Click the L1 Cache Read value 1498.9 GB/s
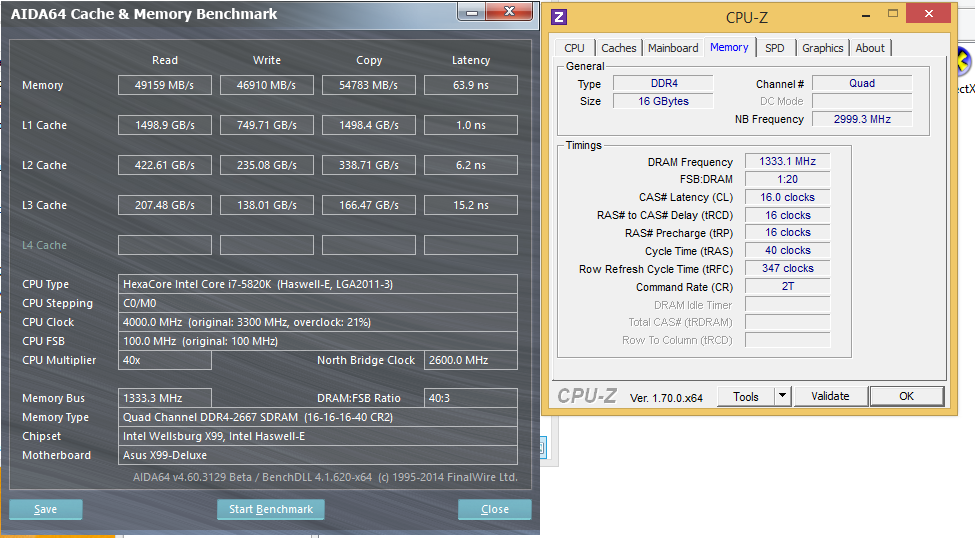 coord(165,125)
